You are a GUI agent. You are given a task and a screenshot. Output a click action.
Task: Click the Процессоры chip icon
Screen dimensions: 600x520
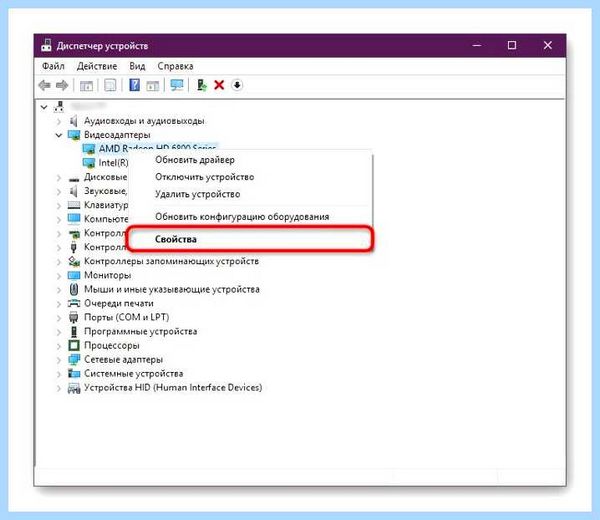coord(74,346)
